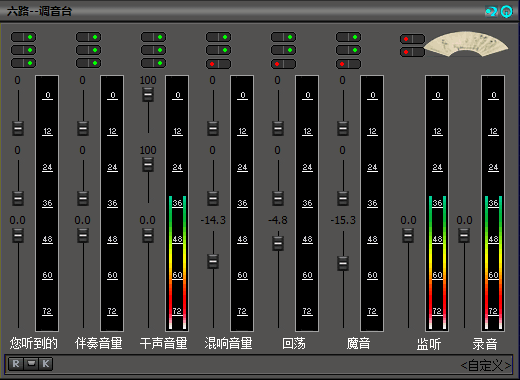The height and width of the screenshot is (380, 520).
Task: Toggle the first green switch above 混响音量
Action: coord(218,37)
